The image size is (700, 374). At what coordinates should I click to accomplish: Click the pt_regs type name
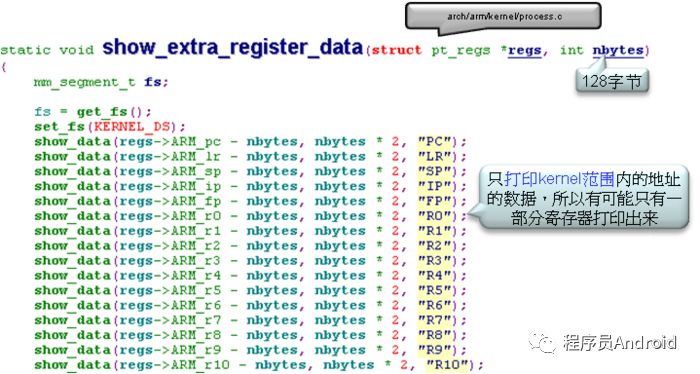point(461,50)
